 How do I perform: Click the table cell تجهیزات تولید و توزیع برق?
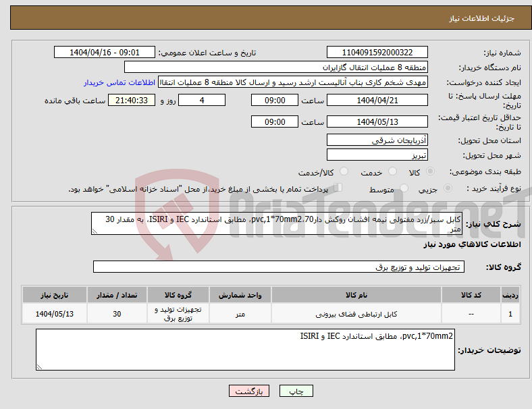point(178,314)
